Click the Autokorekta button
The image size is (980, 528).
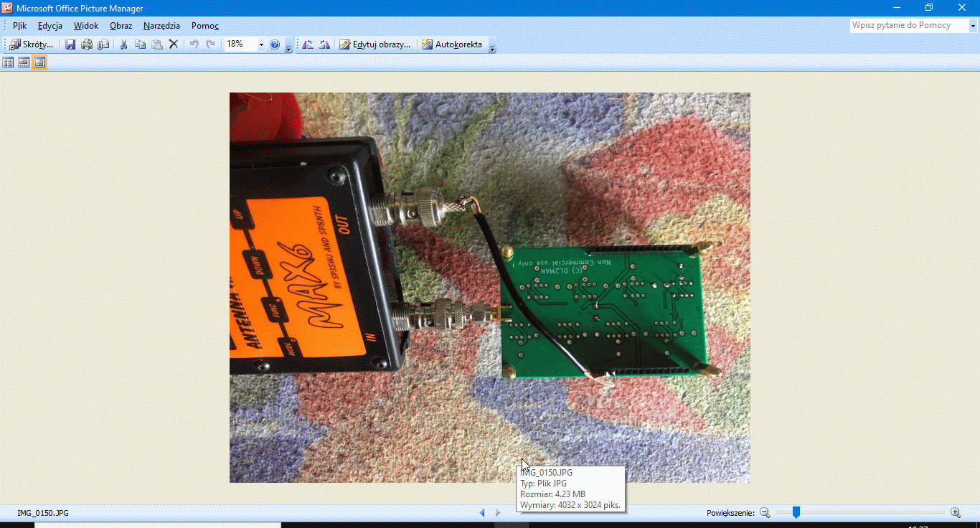pos(452,44)
